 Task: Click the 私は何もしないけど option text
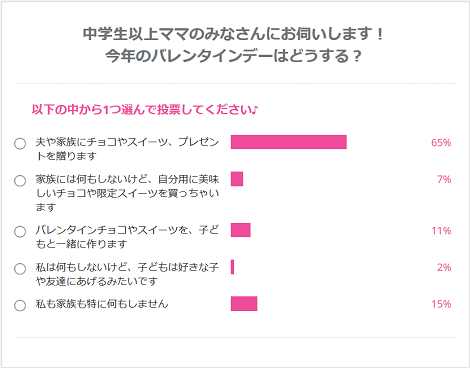coord(127,274)
